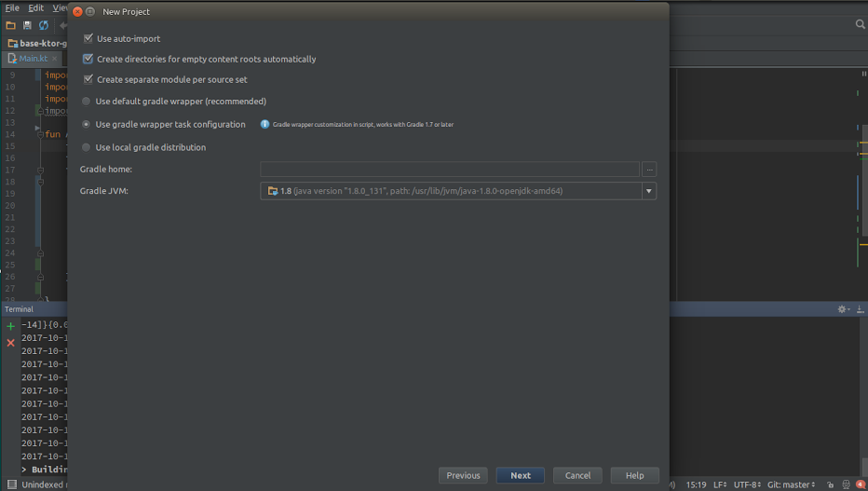The image size is (868, 491).
Task: Click the Save All floppy icon
Action: pyautogui.click(x=28, y=25)
